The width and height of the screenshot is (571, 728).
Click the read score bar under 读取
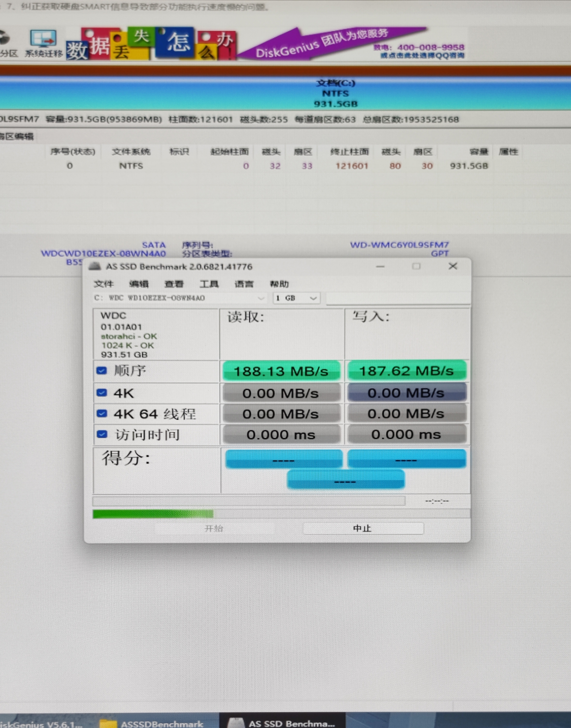(284, 459)
